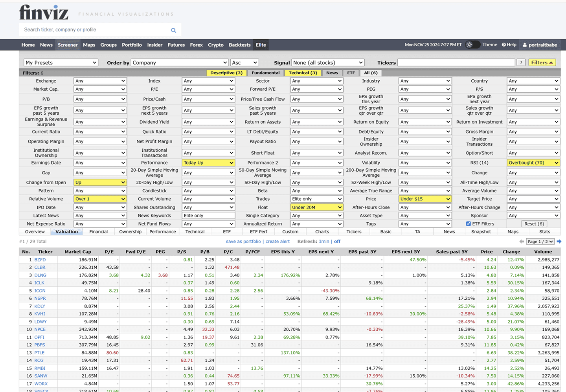Switch to the Overview view tab
The height and width of the screenshot is (392, 566).
[35, 232]
